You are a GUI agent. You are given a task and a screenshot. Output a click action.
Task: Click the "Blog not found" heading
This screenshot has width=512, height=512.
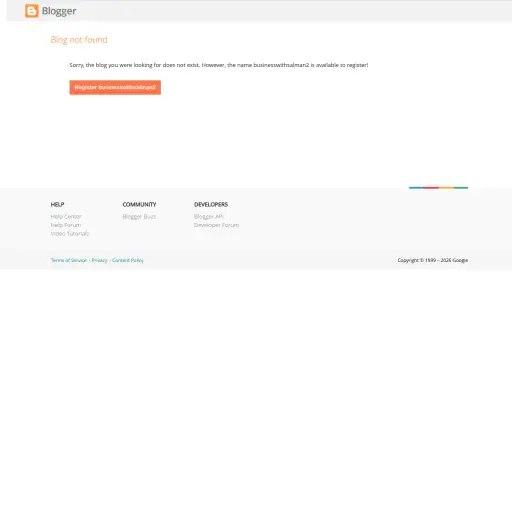pos(79,40)
